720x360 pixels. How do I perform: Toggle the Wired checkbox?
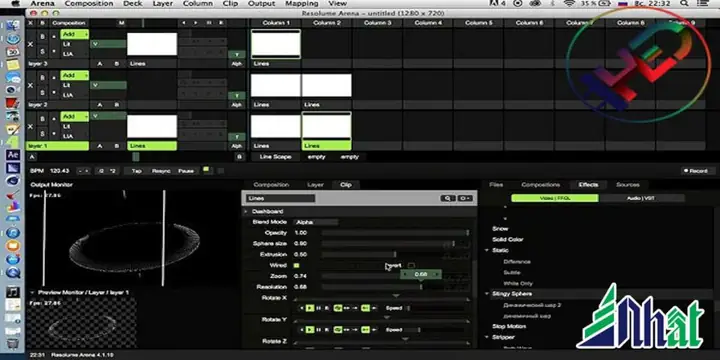pos(296,265)
